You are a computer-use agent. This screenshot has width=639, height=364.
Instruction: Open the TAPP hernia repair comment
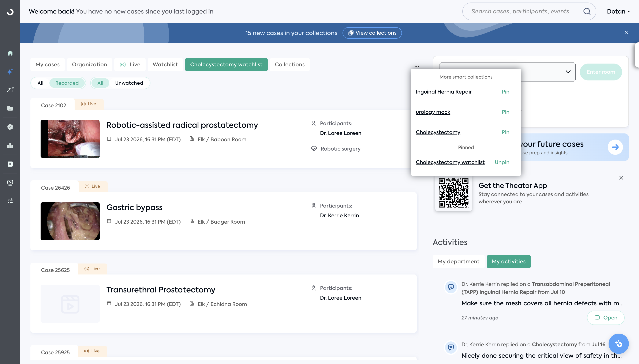605,318
